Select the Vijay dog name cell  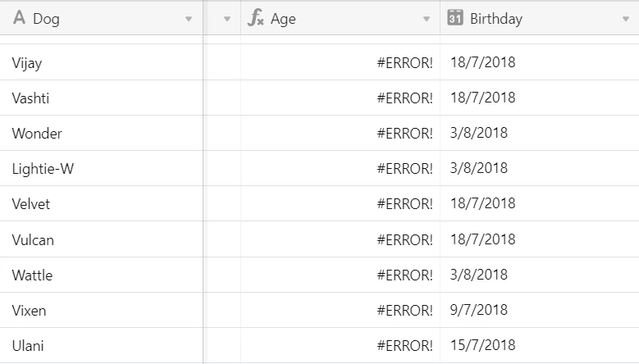point(28,62)
